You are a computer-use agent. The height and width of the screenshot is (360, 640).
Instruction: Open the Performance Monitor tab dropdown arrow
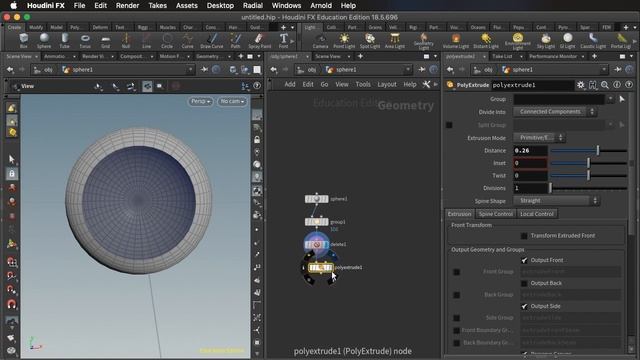pos(583,56)
